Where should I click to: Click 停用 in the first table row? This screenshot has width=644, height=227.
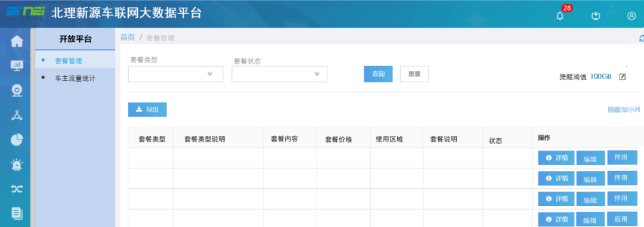click(622, 157)
